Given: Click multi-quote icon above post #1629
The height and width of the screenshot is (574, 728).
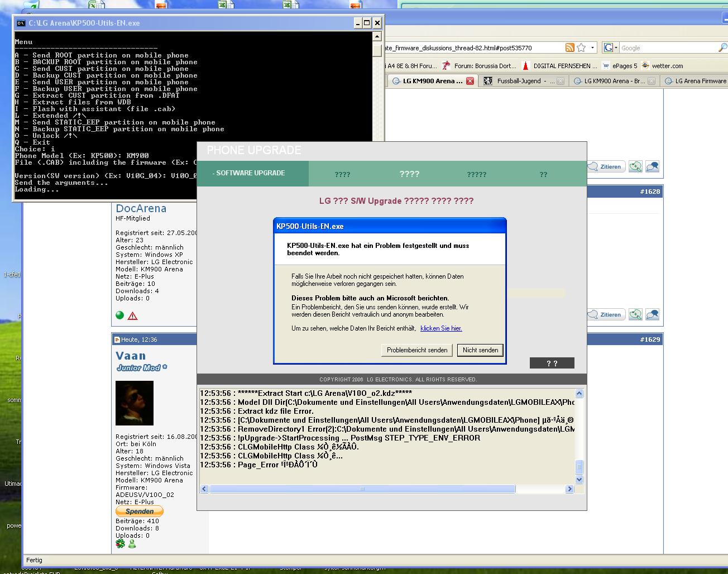Looking at the screenshot, I should pos(635,314).
